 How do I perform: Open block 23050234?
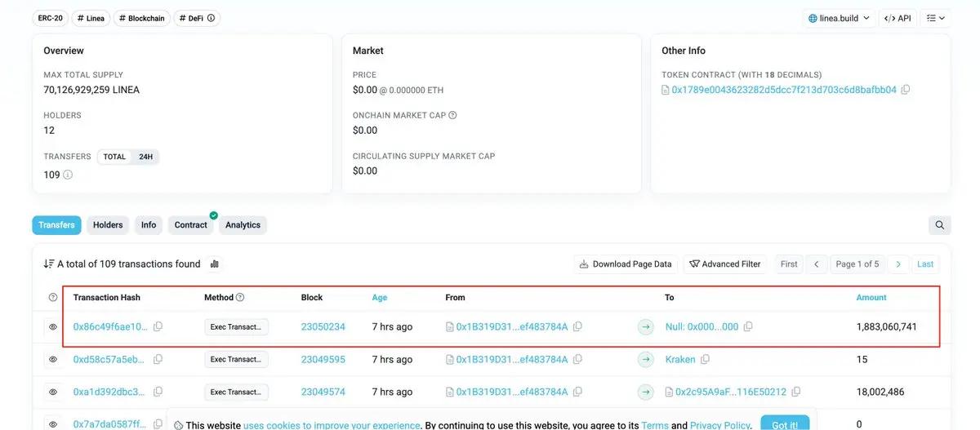(x=323, y=326)
